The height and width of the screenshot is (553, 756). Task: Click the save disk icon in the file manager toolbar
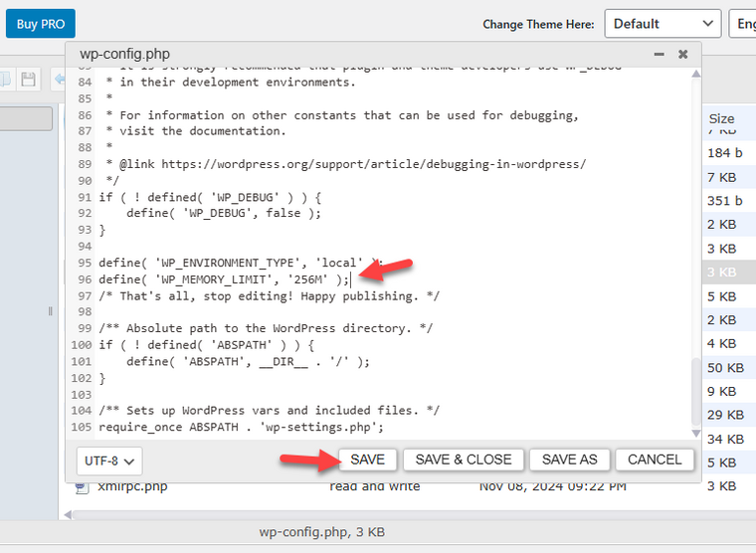29,79
